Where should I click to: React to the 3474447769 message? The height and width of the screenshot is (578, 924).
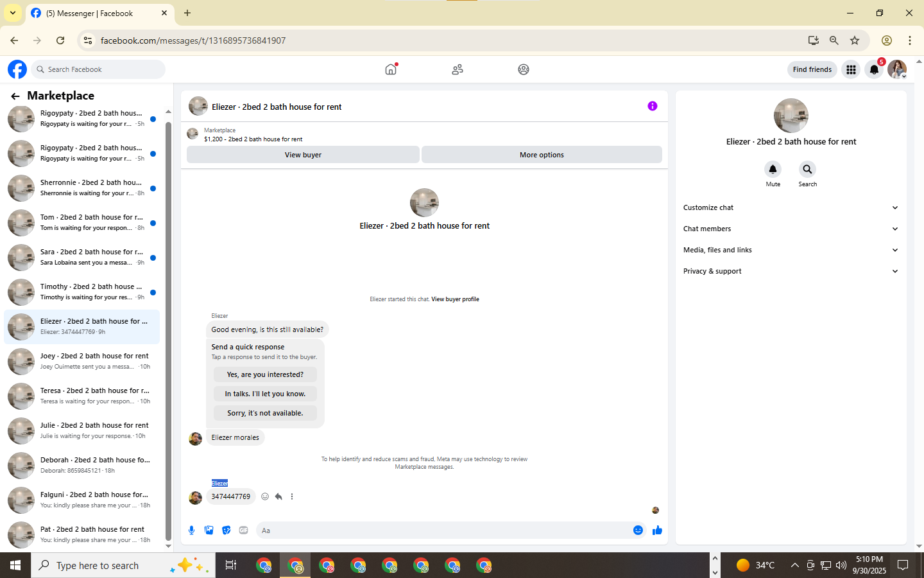coord(265,496)
